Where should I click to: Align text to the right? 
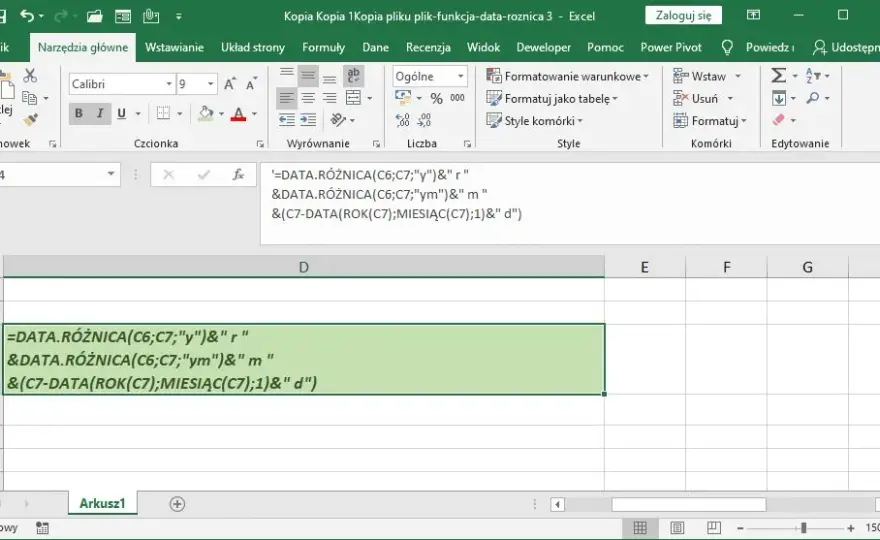coord(329,98)
